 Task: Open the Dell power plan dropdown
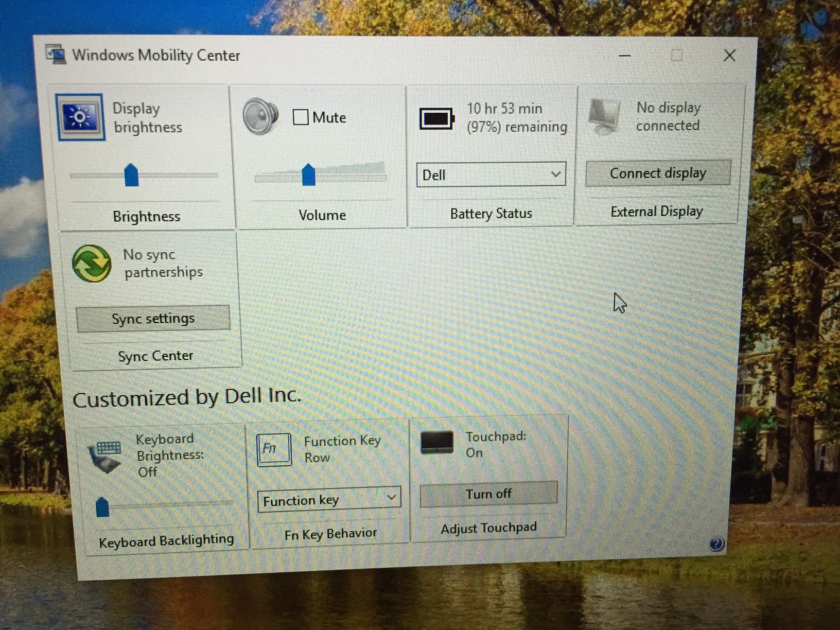[491, 174]
